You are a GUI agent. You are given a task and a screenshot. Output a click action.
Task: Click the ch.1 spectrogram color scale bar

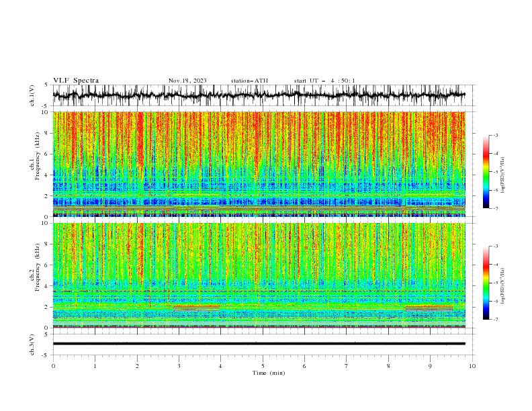[486, 172]
